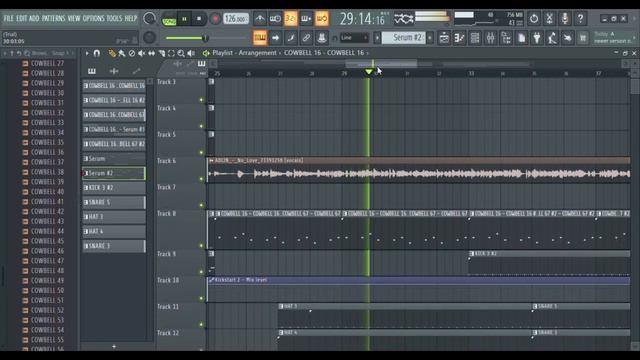Screen dimensions: 640x360
Task: Open HAT 3 clip menu icon on Track 11
Action: tap(281, 306)
